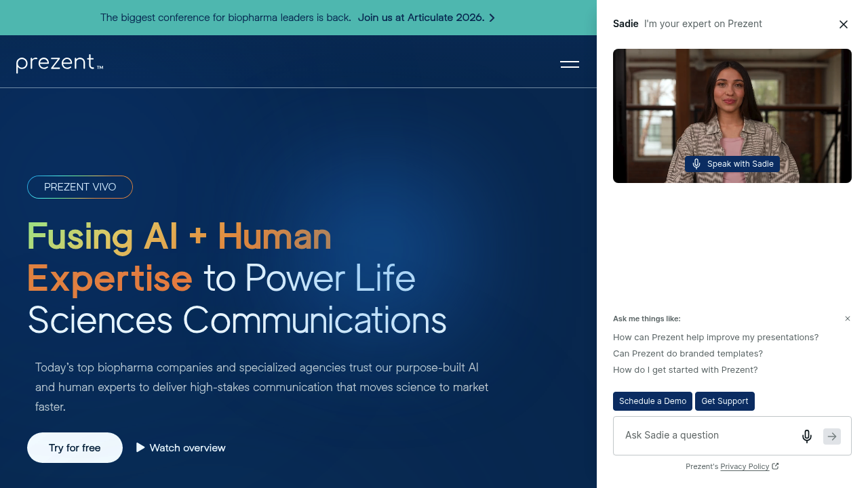Click the banner text about the biopharma conference
Image resolution: width=868 pixels, height=488 pixels.
click(x=226, y=18)
